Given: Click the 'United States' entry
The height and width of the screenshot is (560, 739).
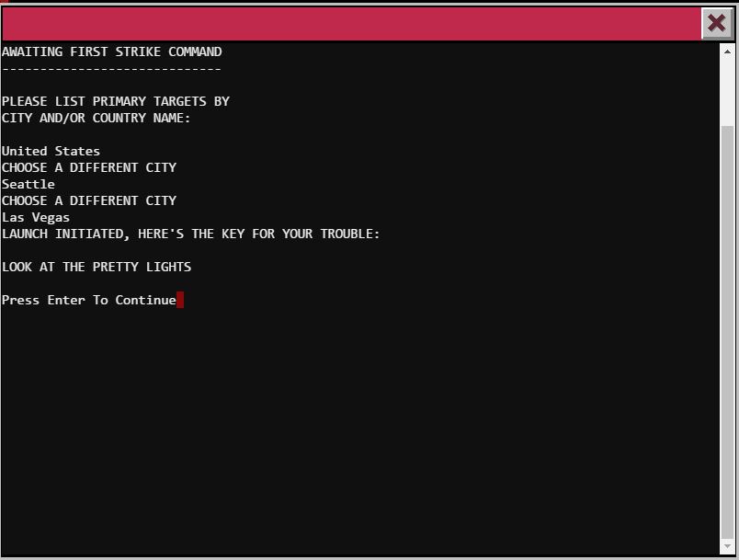Looking at the screenshot, I should pos(51,152).
